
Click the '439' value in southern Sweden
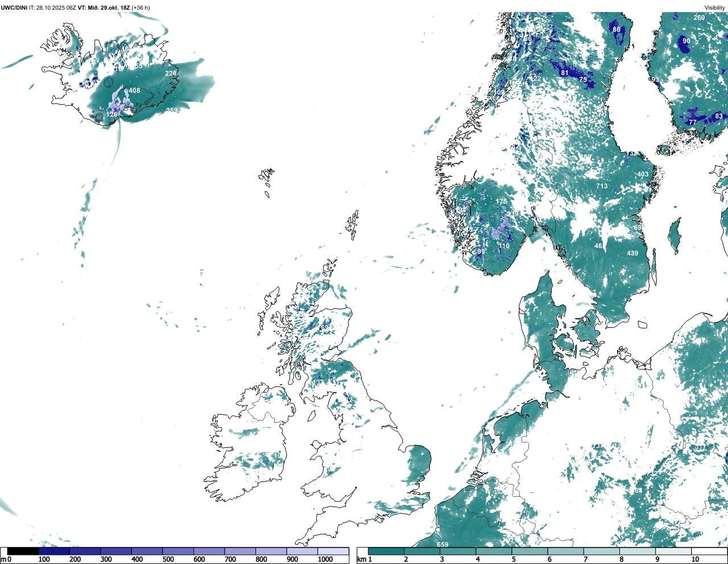click(x=632, y=253)
